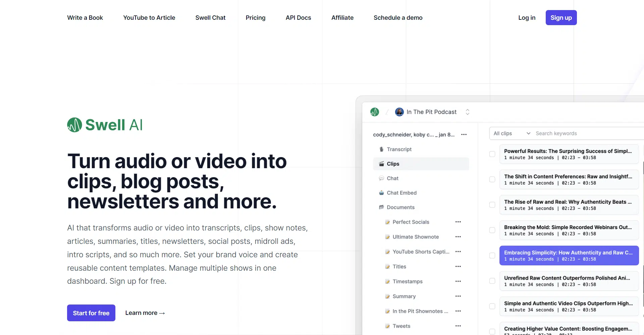Go to YouTube to Article page
This screenshot has width=644, height=335.
(149, 18)
